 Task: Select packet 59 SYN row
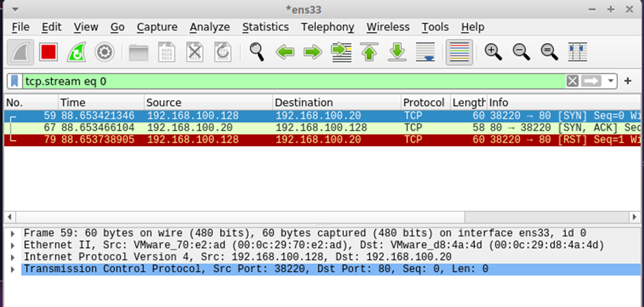(323, 116)
